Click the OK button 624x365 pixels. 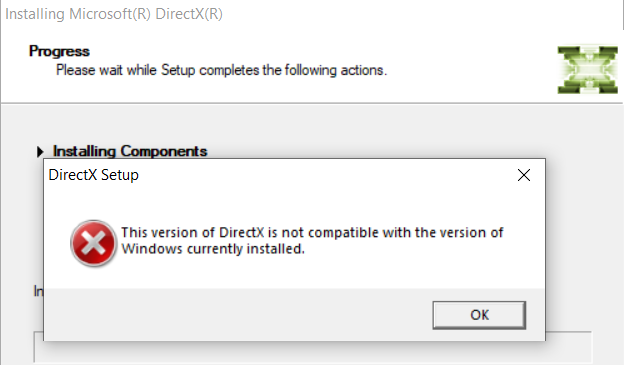pos(479,315)
